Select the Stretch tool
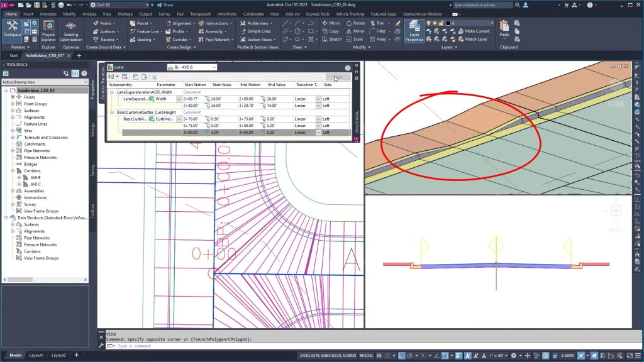This screenshot has height=362, width=644. [x=332, y=40]
